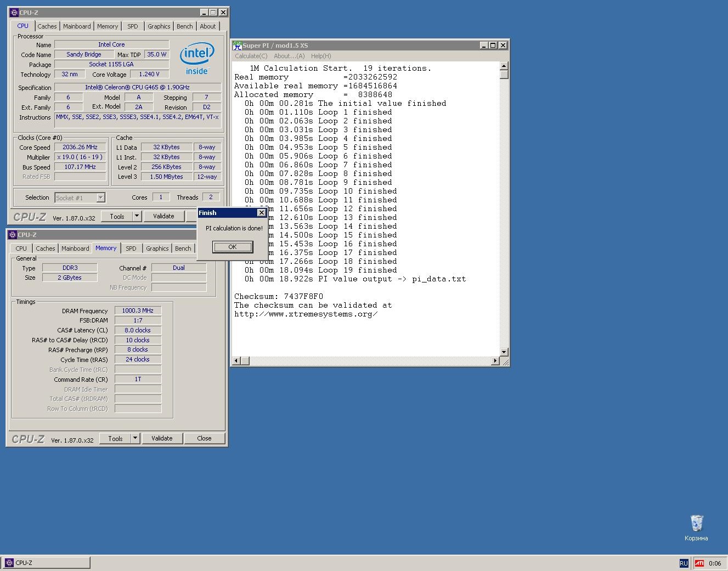Click Close button in lower CPU-Z window
The height and width of the screenshot is (571, 728).
[x=204, y=438]
